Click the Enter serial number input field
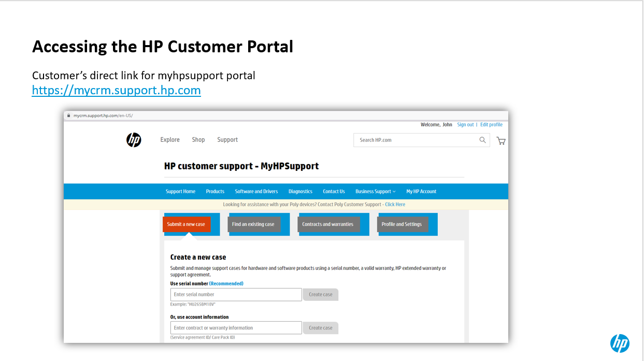 (x=236, y=294)
